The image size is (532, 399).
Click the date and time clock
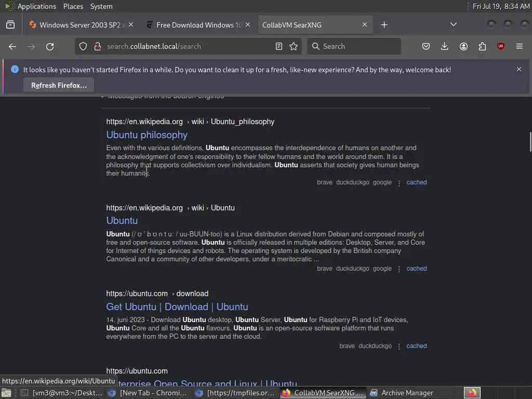(x=501, y=6)
